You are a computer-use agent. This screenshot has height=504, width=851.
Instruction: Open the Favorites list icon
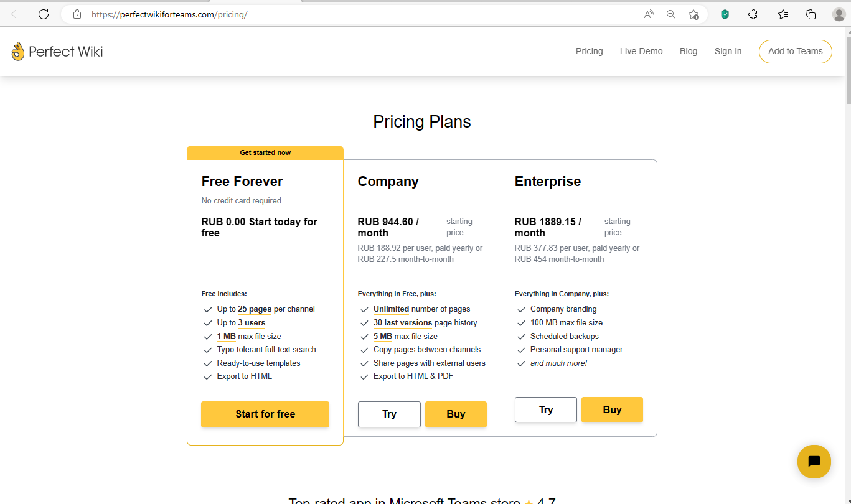click(783, 14)
